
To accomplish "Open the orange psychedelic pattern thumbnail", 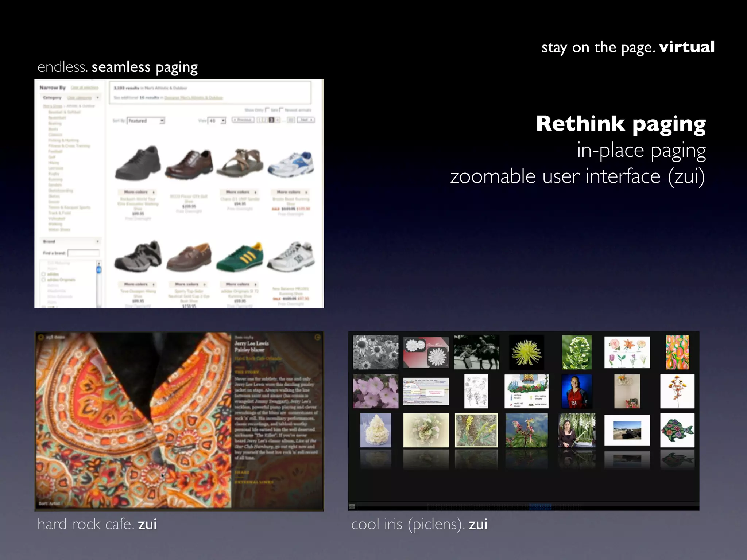I will pyautogui.click(x=677, y=352).
